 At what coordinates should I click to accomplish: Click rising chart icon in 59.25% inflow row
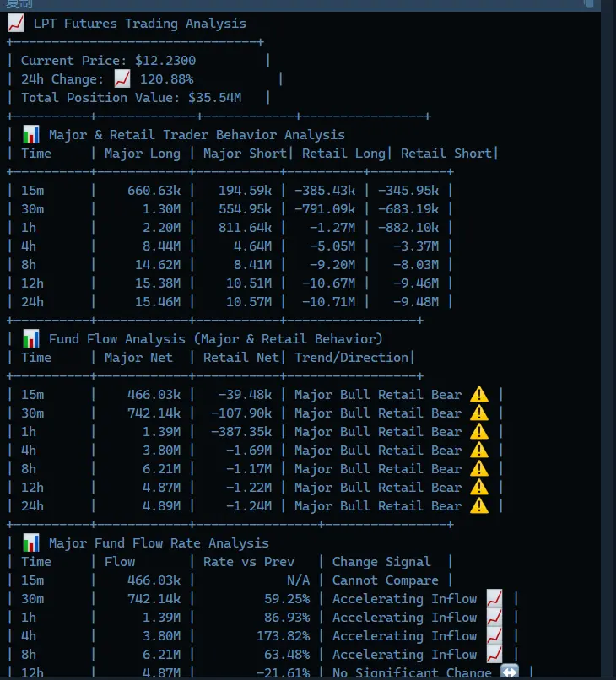pos(494,598)
